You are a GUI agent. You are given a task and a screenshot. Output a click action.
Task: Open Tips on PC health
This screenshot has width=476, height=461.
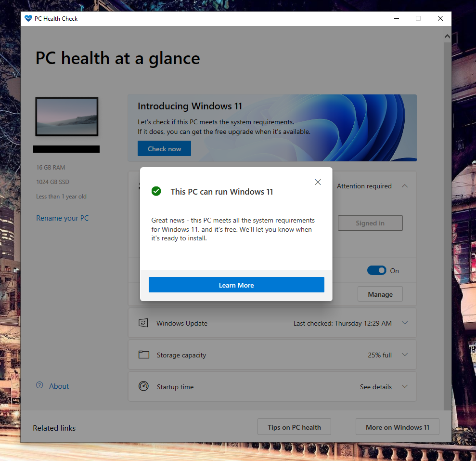coord(294,427)
